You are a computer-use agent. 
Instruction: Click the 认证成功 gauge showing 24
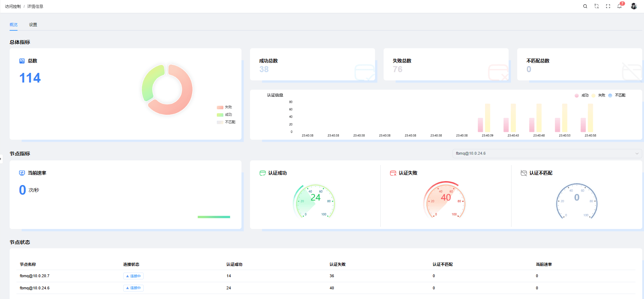(314, 201)
